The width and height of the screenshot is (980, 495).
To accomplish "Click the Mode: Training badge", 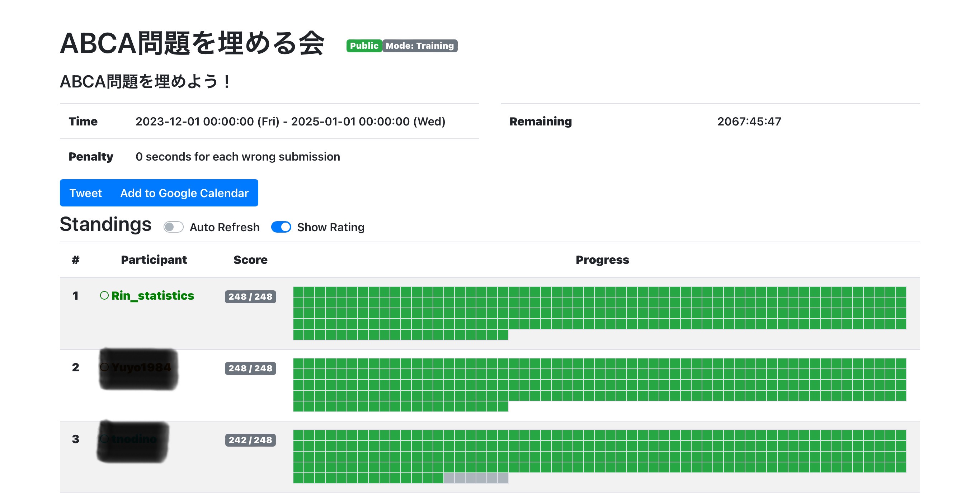I will (420, 46).
